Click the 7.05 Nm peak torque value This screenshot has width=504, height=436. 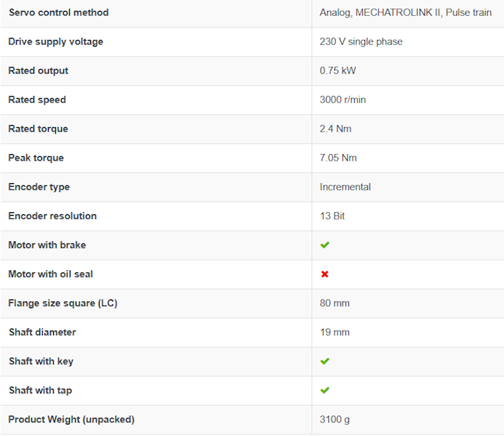(x=338, y=158)
